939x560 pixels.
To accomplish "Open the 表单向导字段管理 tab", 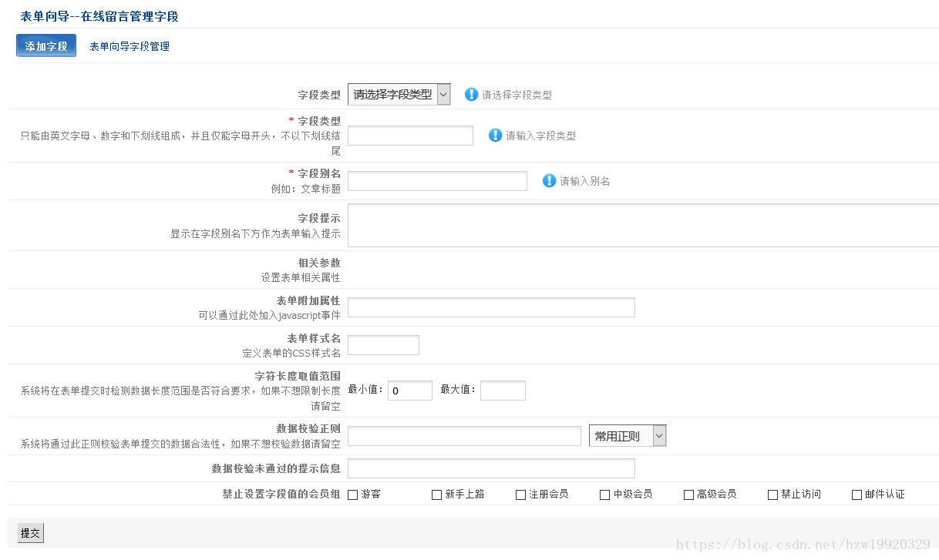I will coord(128,46).
